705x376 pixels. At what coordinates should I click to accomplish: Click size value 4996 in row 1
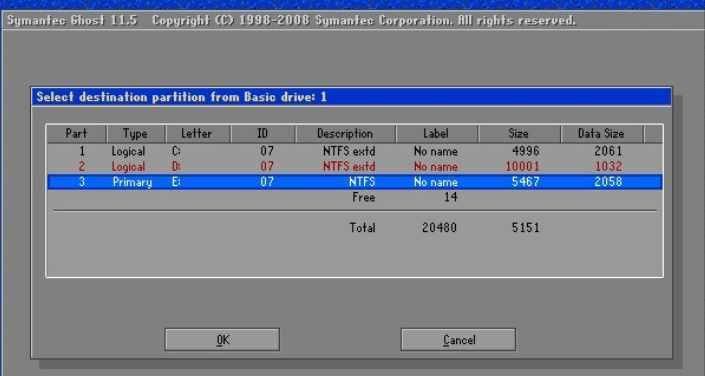(526, 151)
